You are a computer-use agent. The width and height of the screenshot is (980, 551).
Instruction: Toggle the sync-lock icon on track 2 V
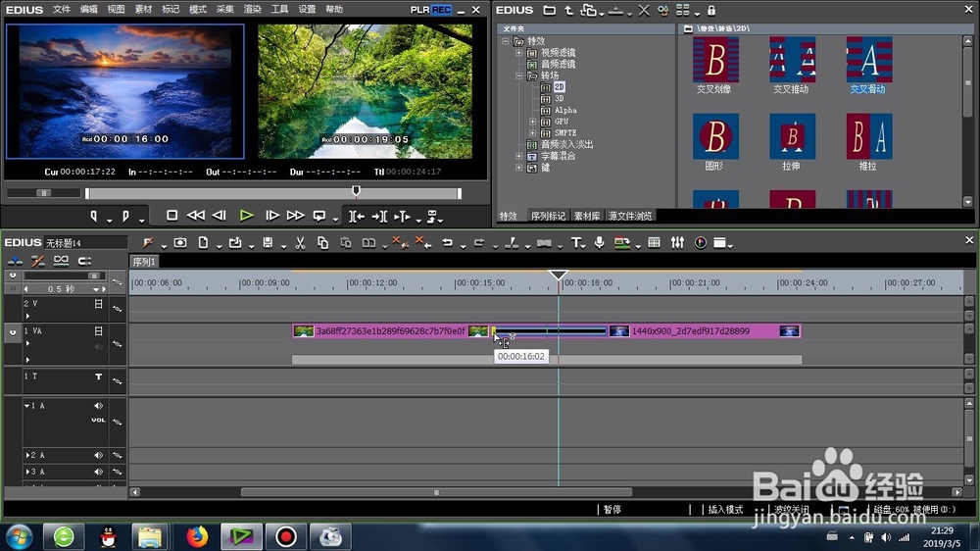click(x=117, y=308)
